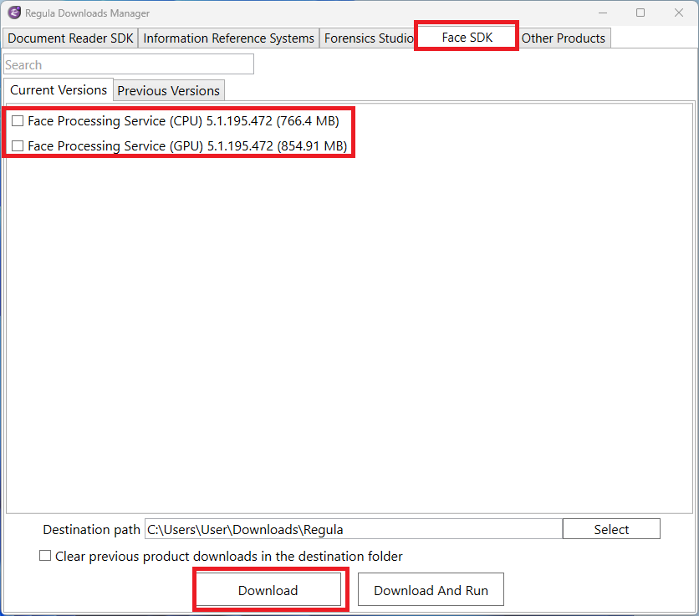Switch to Information Reference Systems tab

[229, 38]
